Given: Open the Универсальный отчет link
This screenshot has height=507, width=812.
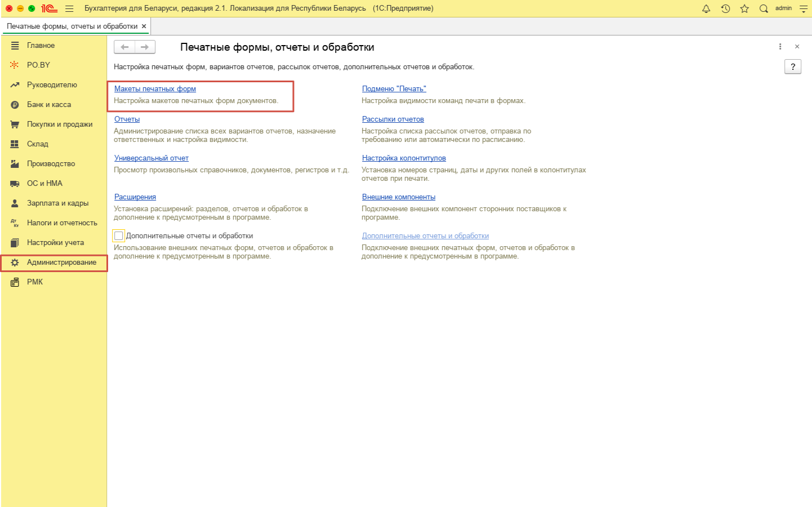Looking at the screenshot, I should [x=151, y=158].
